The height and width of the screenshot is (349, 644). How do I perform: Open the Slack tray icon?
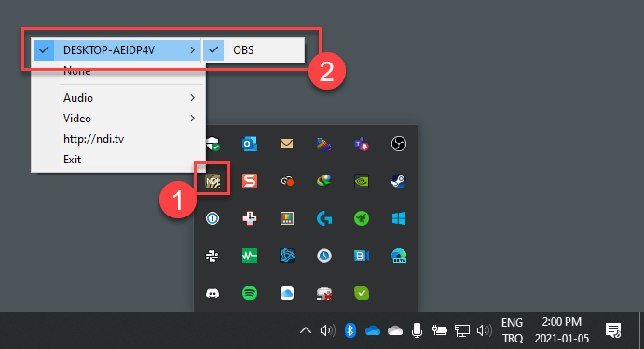pos(212,256)
